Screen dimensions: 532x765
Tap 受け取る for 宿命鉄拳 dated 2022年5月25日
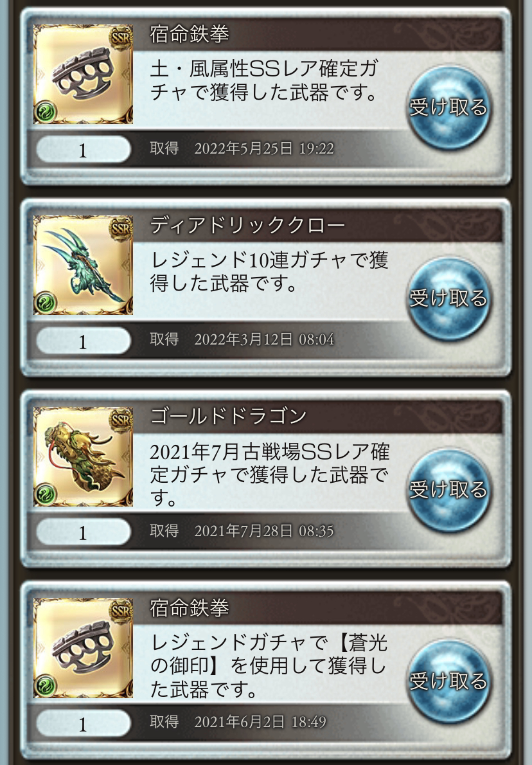[448, 107]
